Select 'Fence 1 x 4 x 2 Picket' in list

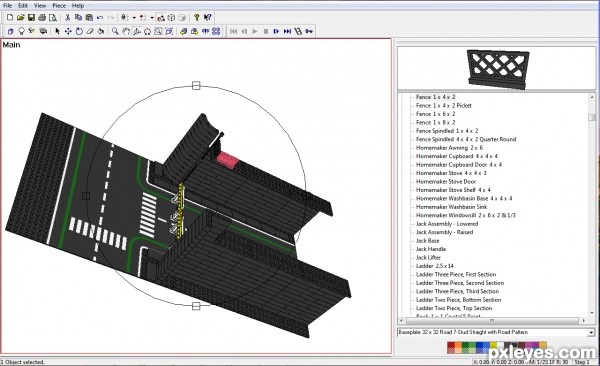point(443,106)
